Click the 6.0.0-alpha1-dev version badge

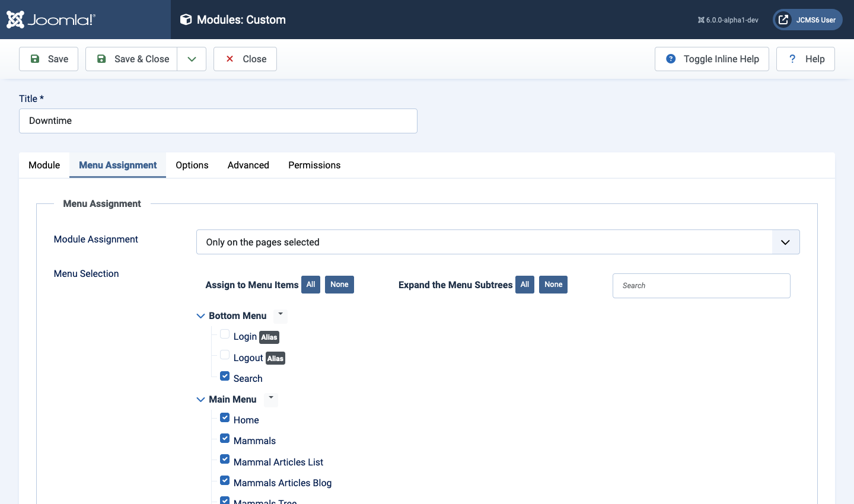click(728, 20)
